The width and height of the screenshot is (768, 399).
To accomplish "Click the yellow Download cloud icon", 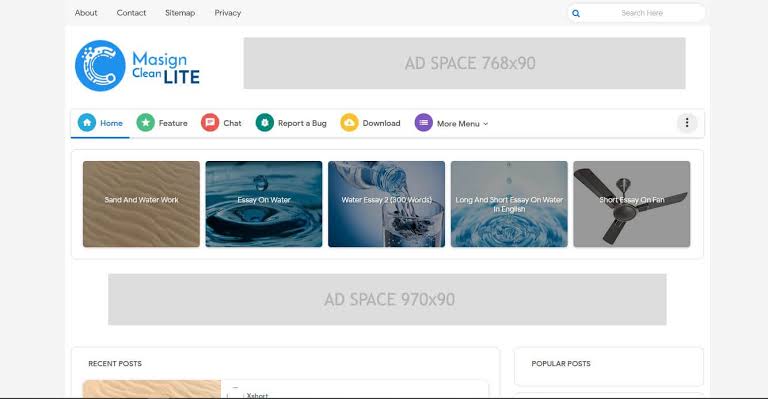I will tap(349, 122).
